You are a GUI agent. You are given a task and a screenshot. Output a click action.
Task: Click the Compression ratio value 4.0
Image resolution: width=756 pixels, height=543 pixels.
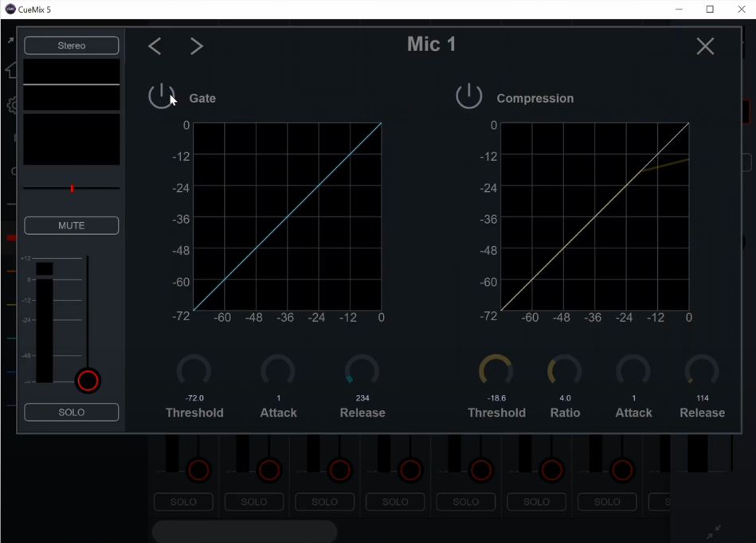click(x=565, y=398)
